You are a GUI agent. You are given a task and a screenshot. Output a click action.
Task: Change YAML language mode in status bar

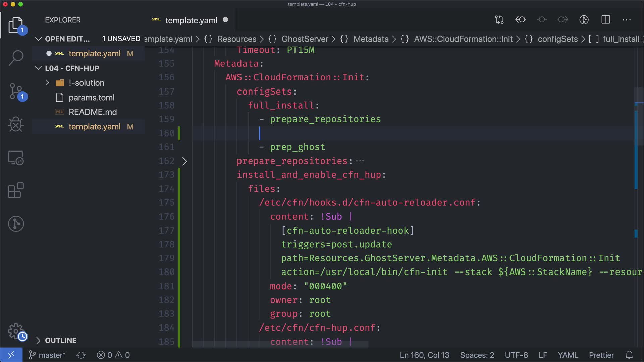pos(568,355)
